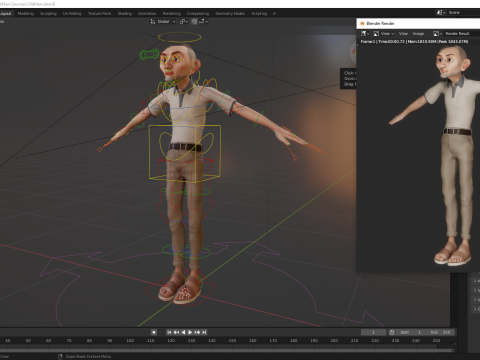This screenshot has width=480, height=360.
Task: Open the View menu in render window
Action: click(x=403, y=33)
